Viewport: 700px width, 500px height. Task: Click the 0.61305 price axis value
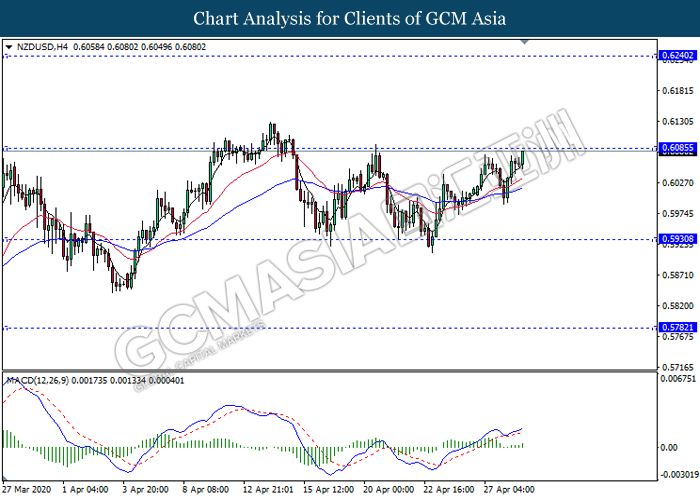pos(678,121)
